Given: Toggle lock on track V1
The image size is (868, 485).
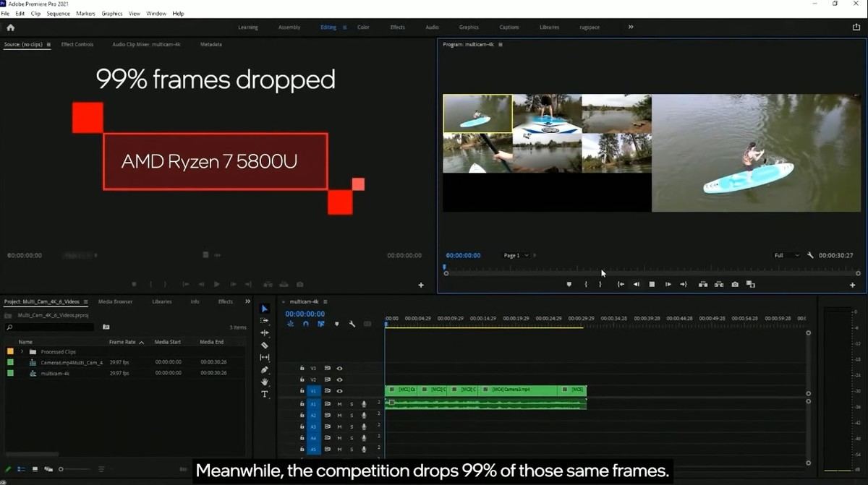Looking at the screenshot, I should [302, 391].
